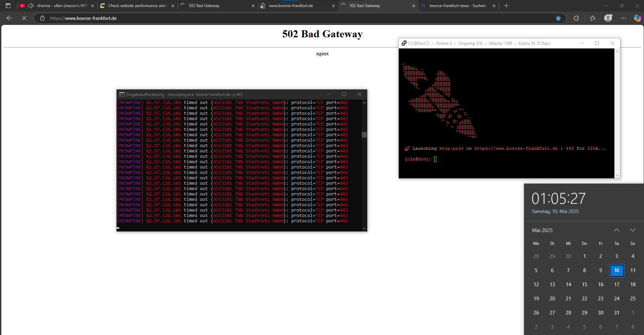This screenshot has height=335, width=644.
Task: Click the PuTTY icon in GovC2 window
Action: click(404, 43)
